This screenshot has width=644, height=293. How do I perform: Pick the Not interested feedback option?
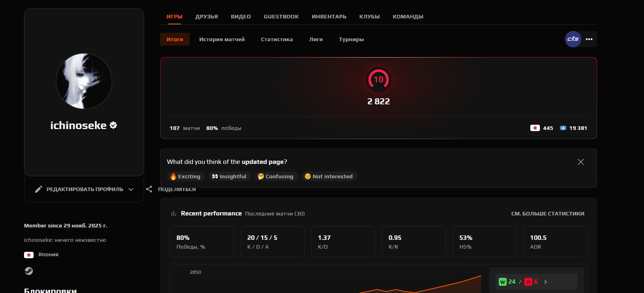pos(329,176)
